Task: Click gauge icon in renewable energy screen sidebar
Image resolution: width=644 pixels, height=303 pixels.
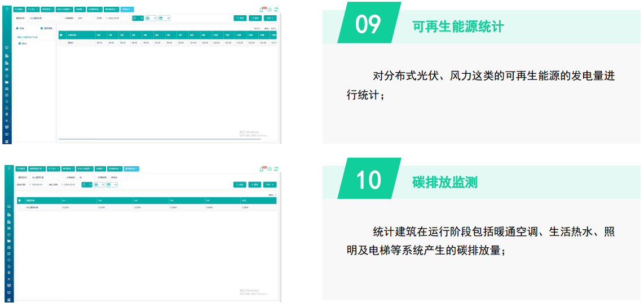Action: pyautogui.click(x=7, y=76)
